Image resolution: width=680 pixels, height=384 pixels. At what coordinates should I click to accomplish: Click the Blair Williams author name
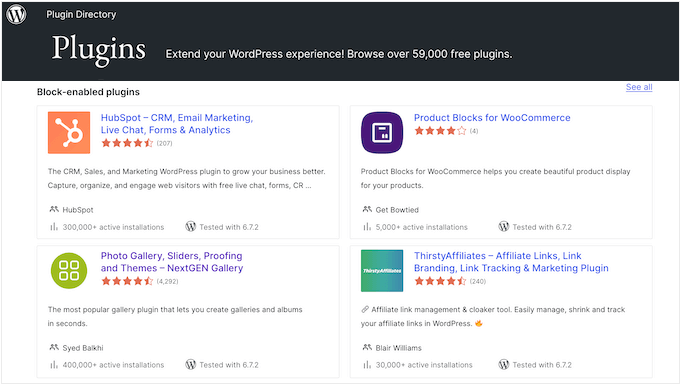[x=399, y=348]
